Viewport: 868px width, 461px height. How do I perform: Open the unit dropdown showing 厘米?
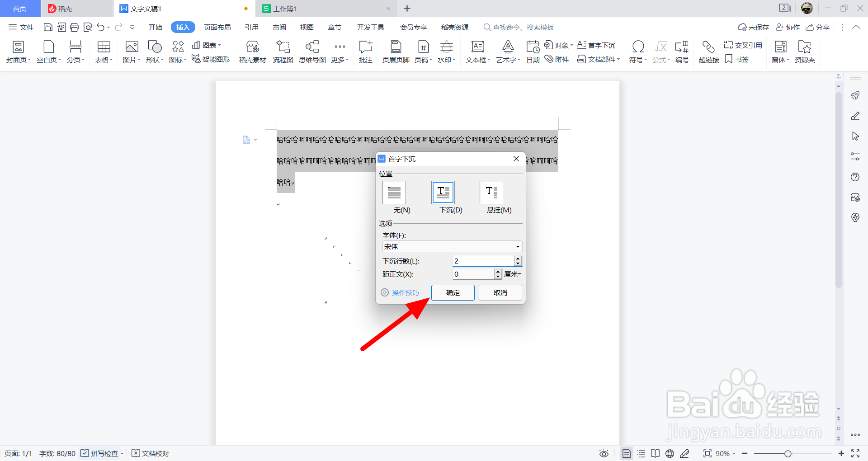pos(513,274)
